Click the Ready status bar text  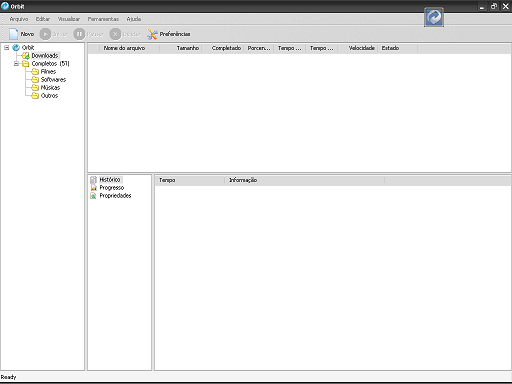(8, 377)
